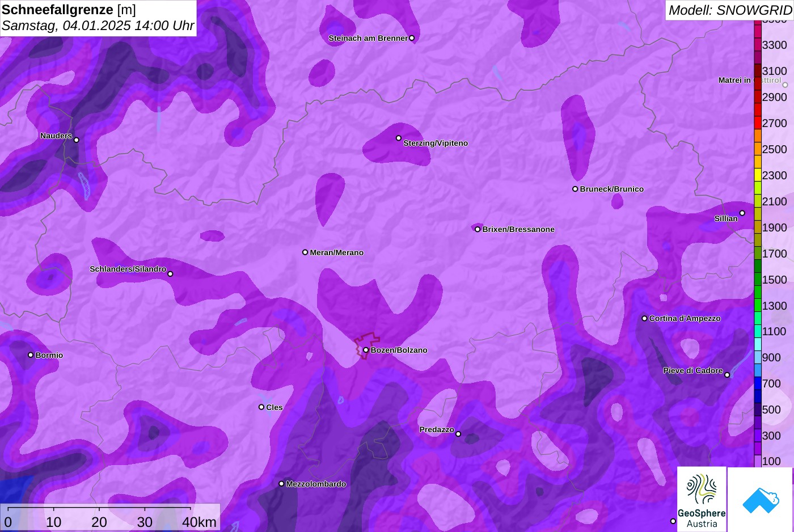Click the yellow color band at 2300 m
Image resolution: width=794 pixels, height=532 pixels.
click(x=758, y=175)
